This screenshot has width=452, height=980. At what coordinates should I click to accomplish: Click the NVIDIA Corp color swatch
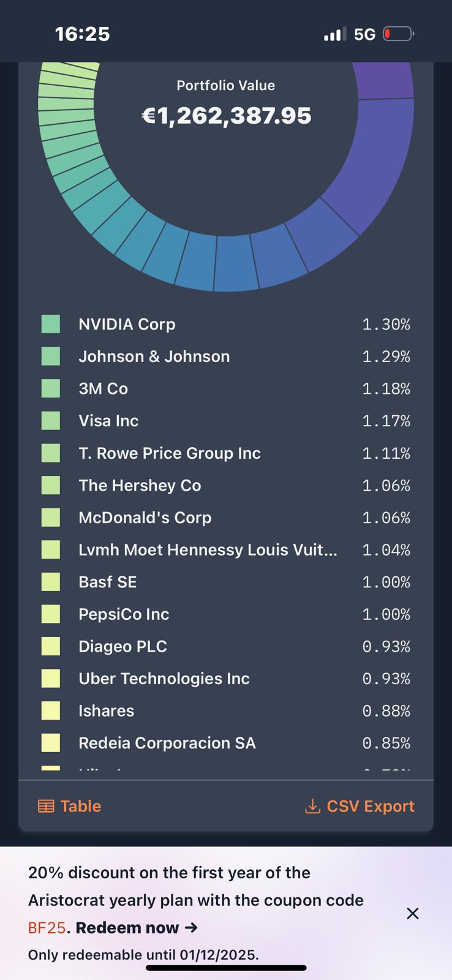tap(51, 324)
